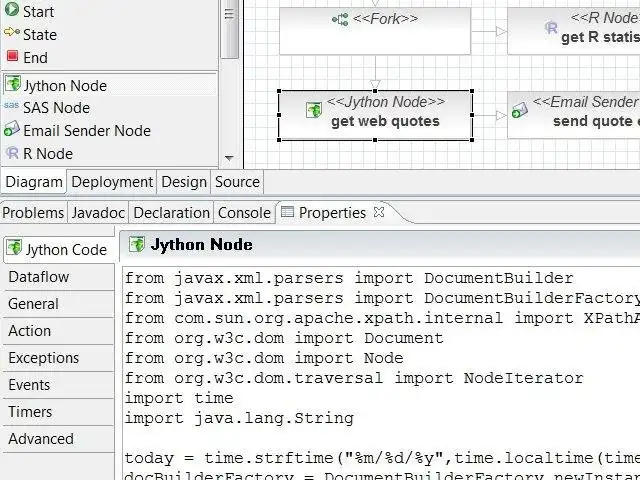The image size is (640, 480).
Task: Select the get web quotes node
Action: [375, 116]
